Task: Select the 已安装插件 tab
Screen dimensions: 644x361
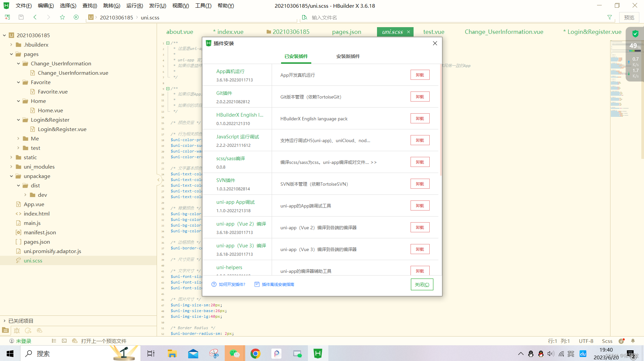Action: (x=296, y=56)
